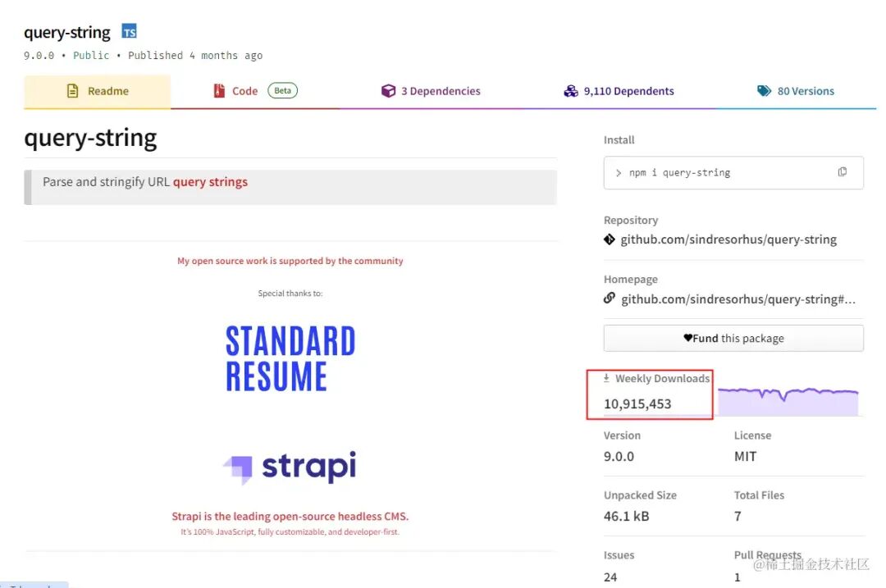The width and height of the screenshot is (886, 588).
Task: Click the query-string package title at top
Action: tap(67, 32)
